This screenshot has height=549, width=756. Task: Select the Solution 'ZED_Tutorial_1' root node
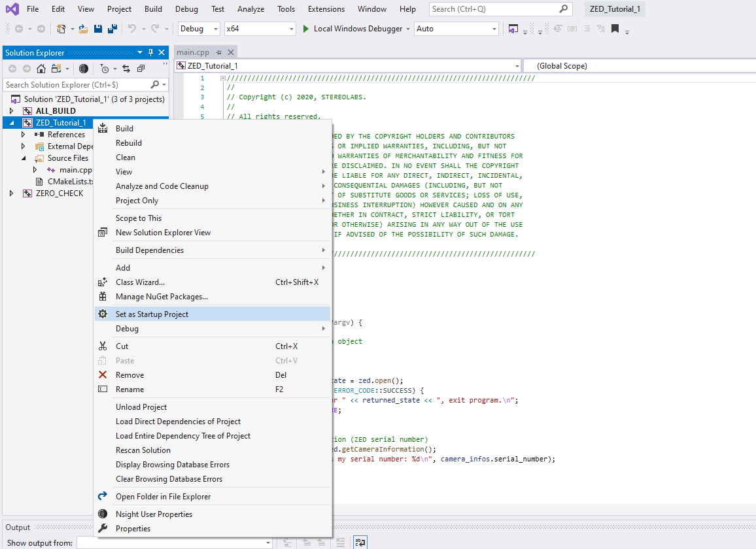(x=94, y=99)
